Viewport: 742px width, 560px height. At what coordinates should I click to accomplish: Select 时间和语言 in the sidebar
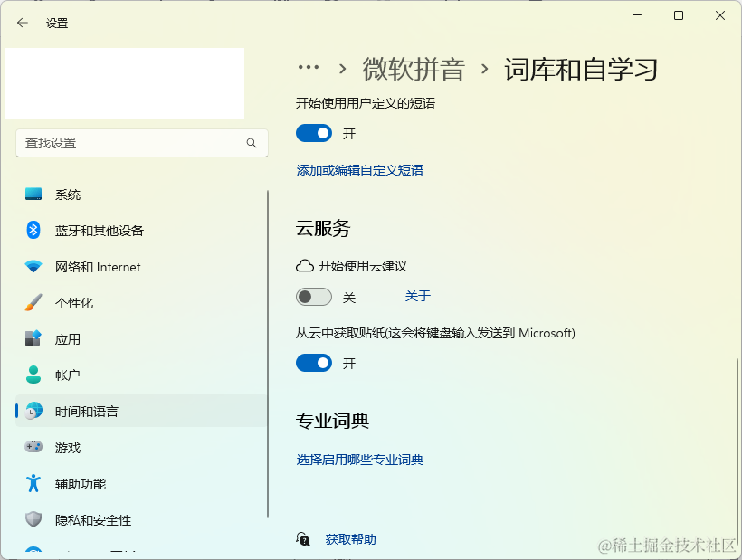85,411
